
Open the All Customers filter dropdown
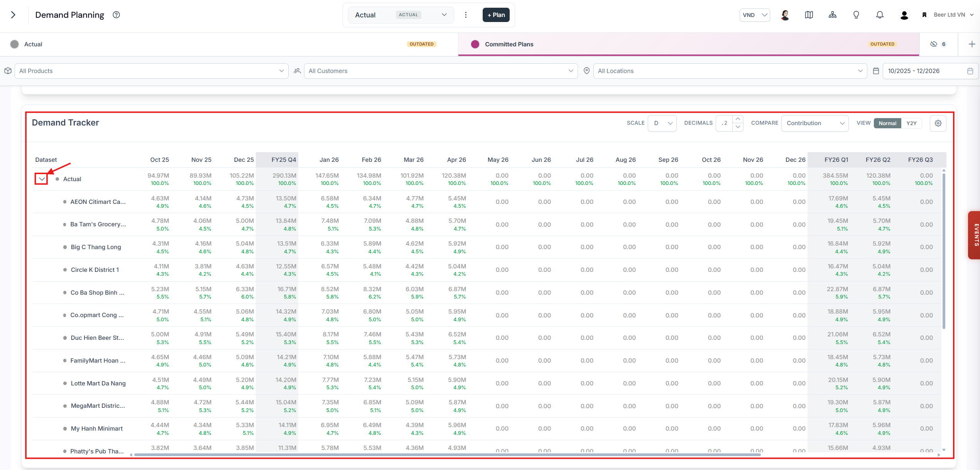pos(441,71)
